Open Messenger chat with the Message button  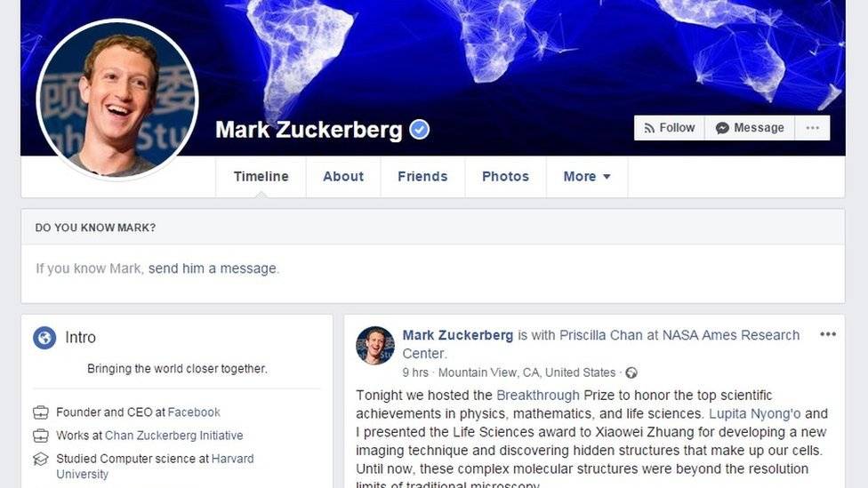(x=750, y=128)
